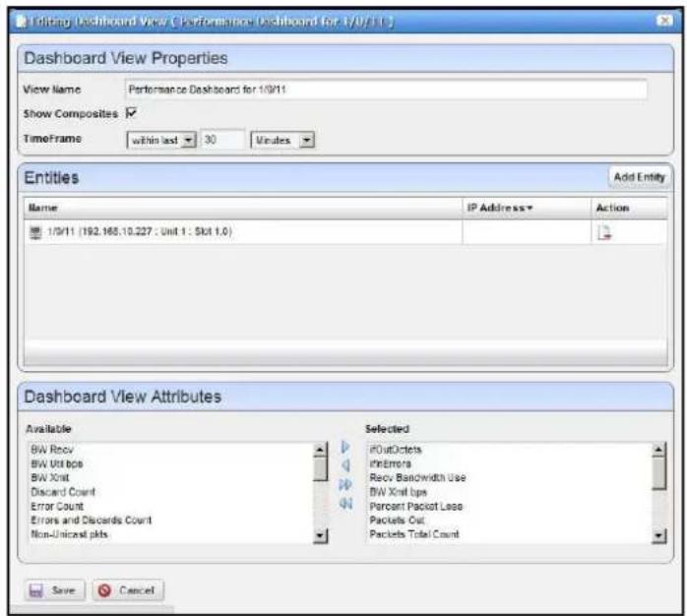The image size is (687, 616).
Task: Close the Editing Dashboard View dialog
Action: pos(665,21)
